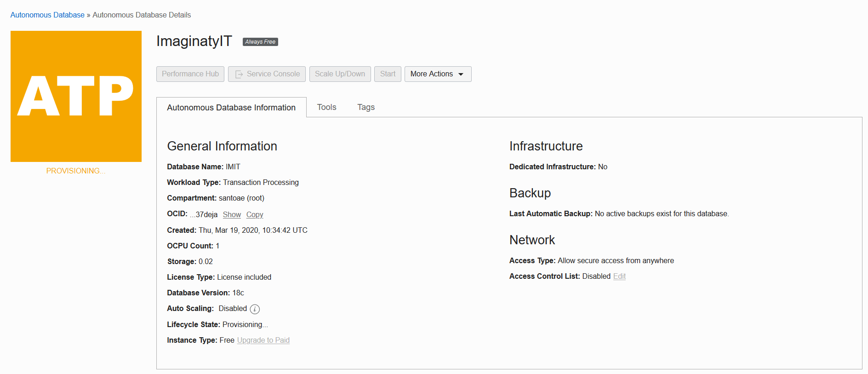Click the OCPU Count value
Image resolution: width=868 pixels, height=374 pixels.
point(217,246)
